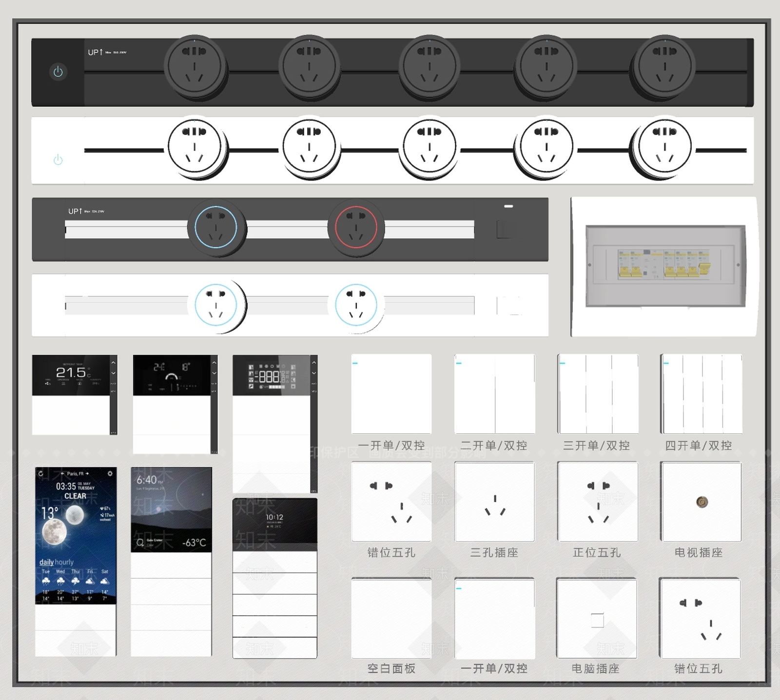
Task: Click the 空白面板 label
Action: [391, 668]
